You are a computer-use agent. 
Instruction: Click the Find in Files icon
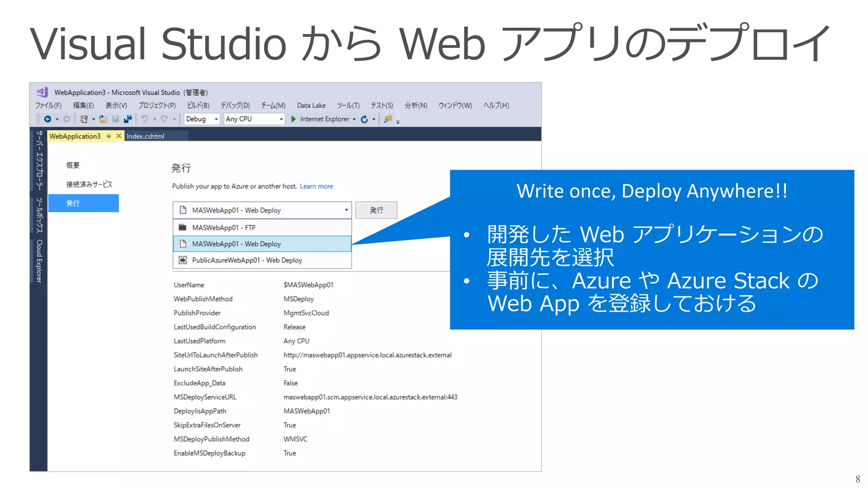pyautogui.click(x=387, y=119)
